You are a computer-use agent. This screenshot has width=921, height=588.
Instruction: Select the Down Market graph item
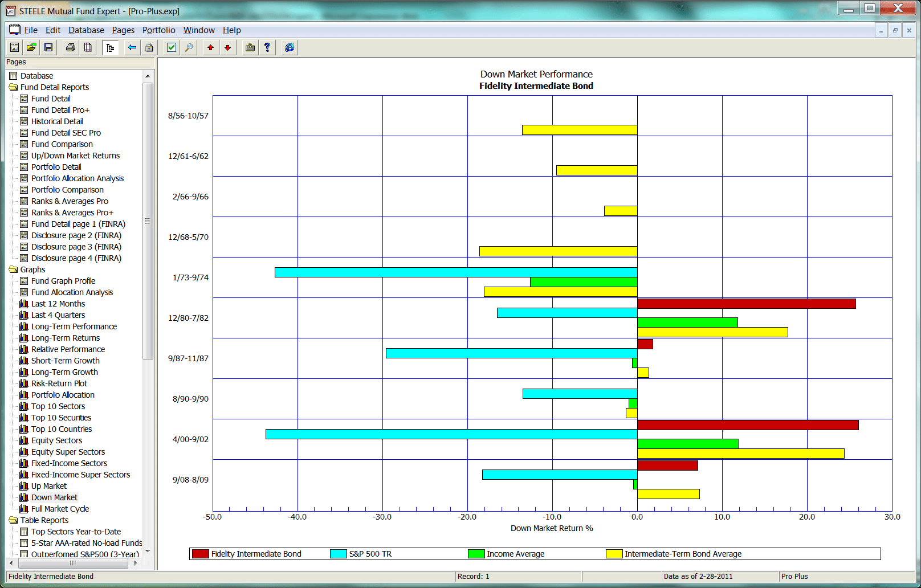(54, 497)
